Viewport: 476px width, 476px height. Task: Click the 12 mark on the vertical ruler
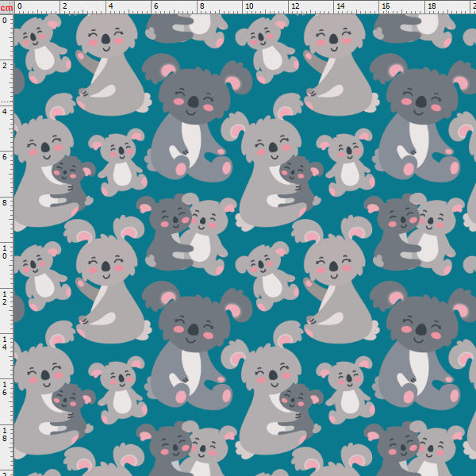5,297
